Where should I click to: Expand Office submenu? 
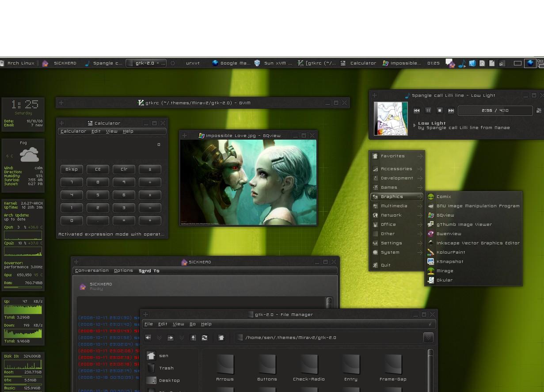pos(397,225)
